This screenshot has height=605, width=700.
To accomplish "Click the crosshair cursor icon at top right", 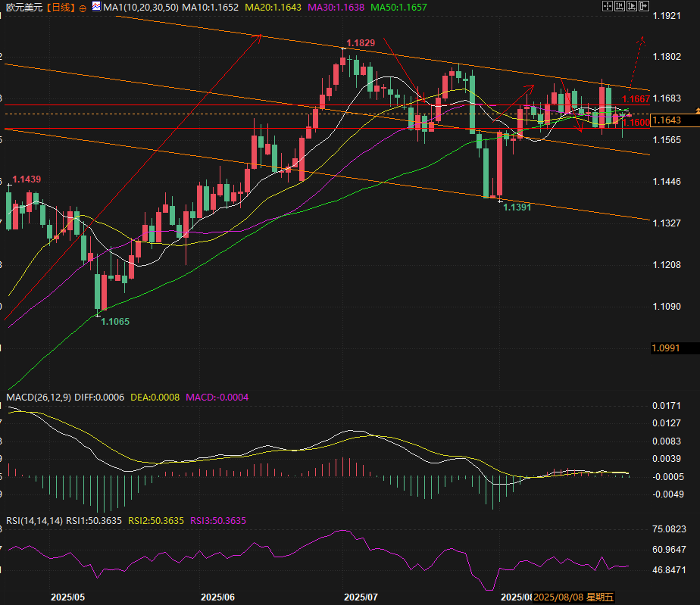I will click(607, 6).
